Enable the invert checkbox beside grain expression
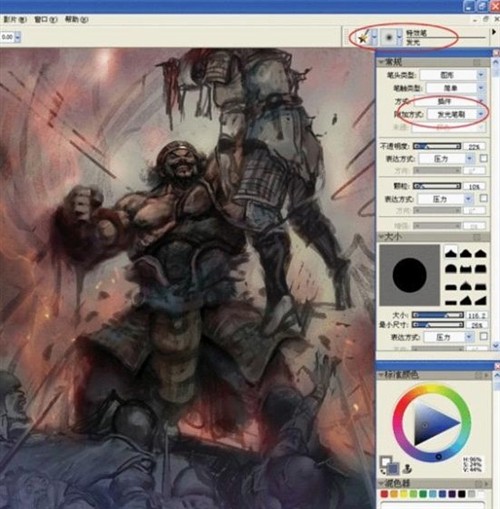This screenshot has height=509, width=500. 484,199
